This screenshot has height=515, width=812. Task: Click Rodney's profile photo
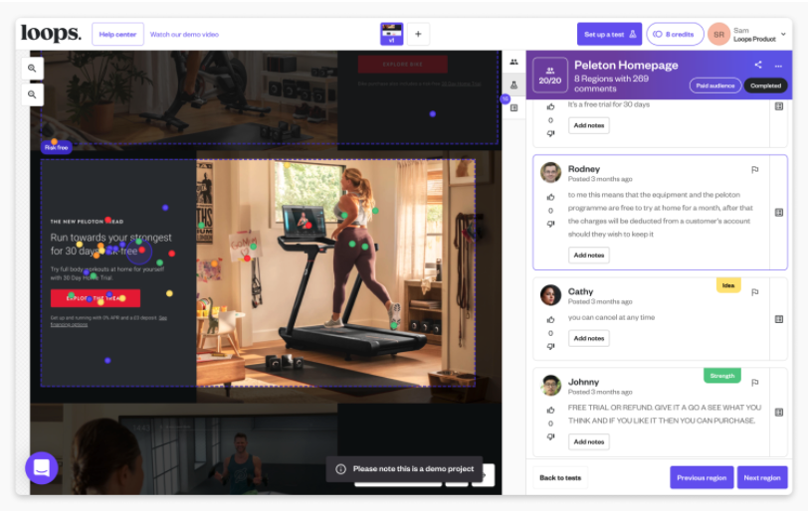(x=550, y=172)
